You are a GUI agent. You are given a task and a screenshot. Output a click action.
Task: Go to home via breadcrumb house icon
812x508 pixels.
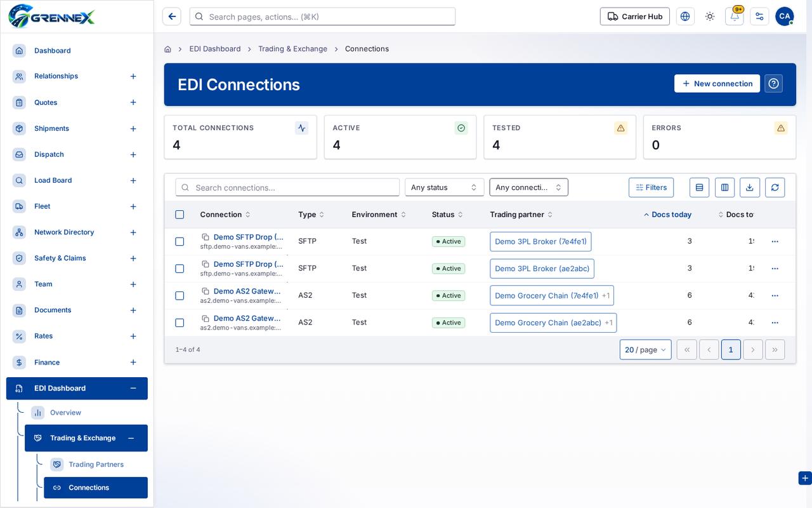pyautogui.click(x=167, y=49)
